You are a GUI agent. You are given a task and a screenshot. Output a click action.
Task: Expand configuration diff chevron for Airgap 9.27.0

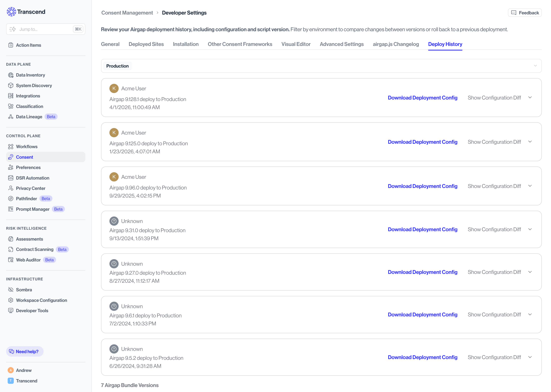pos(530,272)
